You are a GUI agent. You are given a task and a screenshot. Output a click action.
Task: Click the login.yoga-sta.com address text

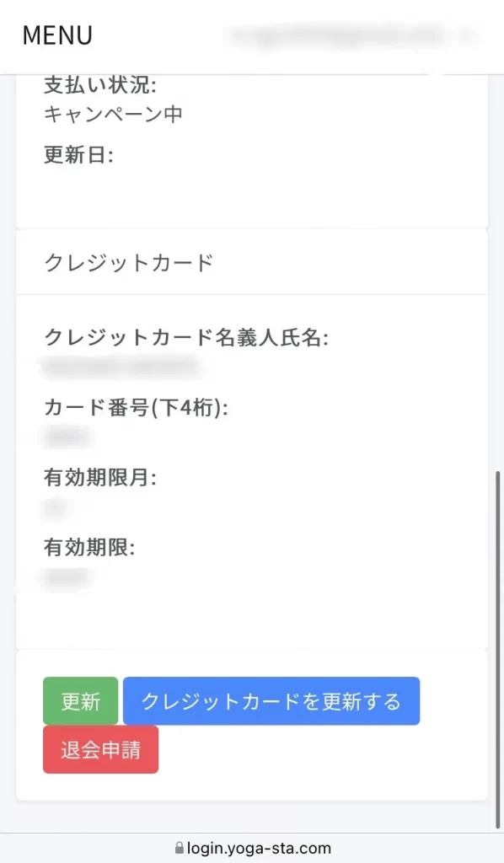pyautogui.click(x=259, y=848)
